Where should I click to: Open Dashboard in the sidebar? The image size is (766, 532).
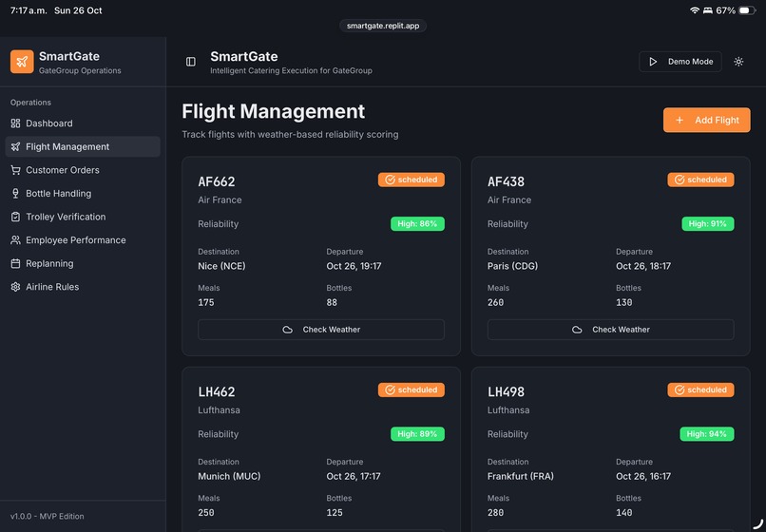(83, 123)
